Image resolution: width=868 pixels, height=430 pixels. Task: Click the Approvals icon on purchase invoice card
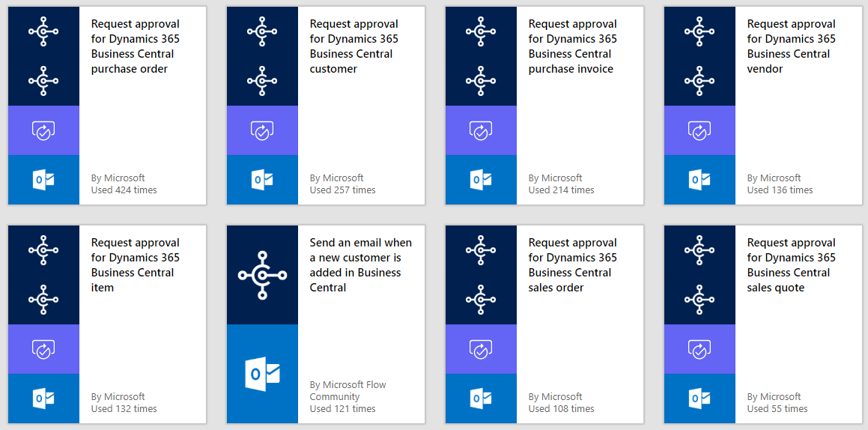click(x=481, y=130)
